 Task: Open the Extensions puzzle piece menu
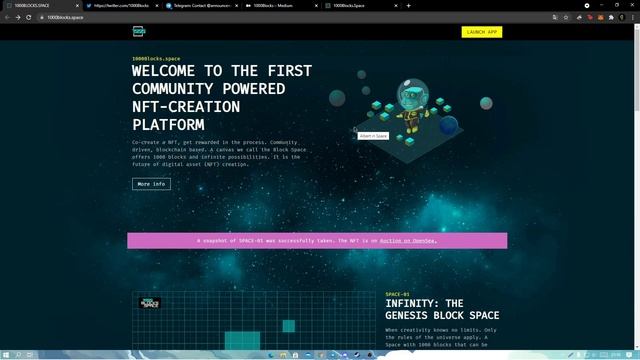(x=611, y=18)
